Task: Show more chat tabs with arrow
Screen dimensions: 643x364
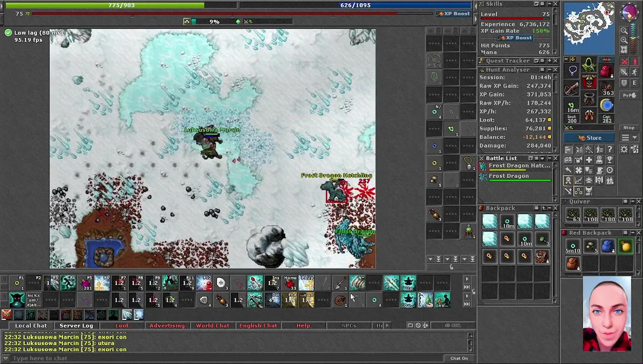Action: click(387, 326)
